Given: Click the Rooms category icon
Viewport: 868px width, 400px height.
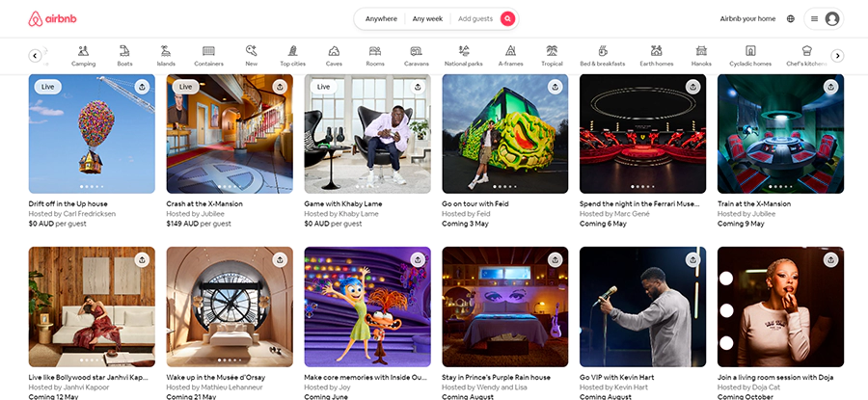Looking at the screenshot, I should [375, 51].
